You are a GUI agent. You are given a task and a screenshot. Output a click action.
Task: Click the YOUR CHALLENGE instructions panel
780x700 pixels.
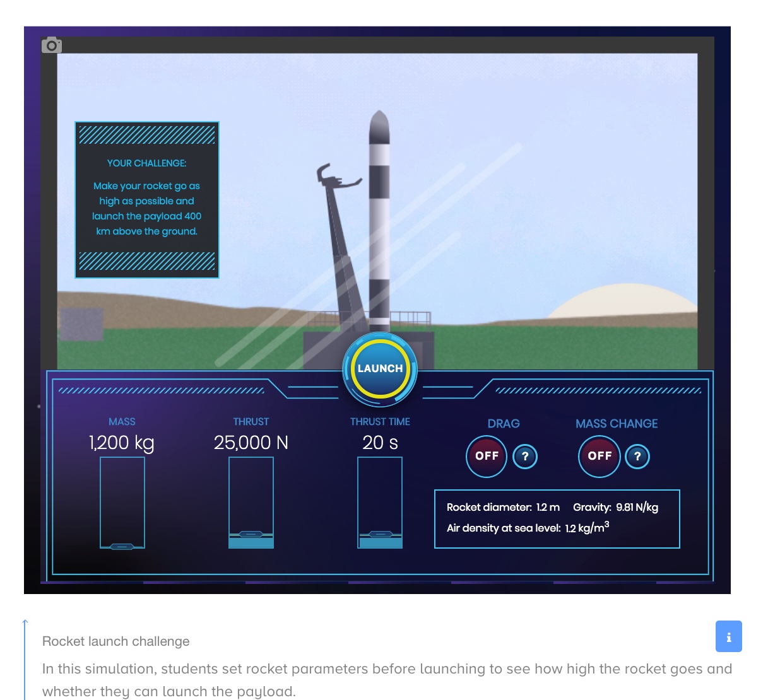point(147,199)
